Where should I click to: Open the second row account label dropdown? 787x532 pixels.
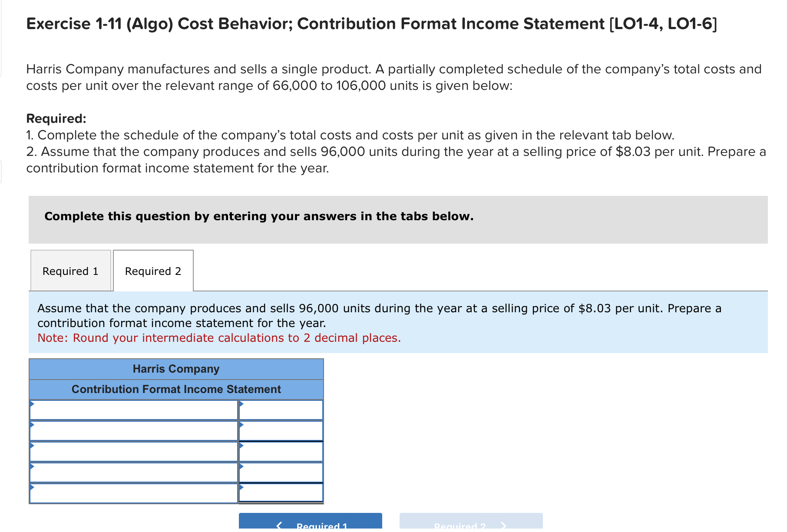[x=32, y=425]
